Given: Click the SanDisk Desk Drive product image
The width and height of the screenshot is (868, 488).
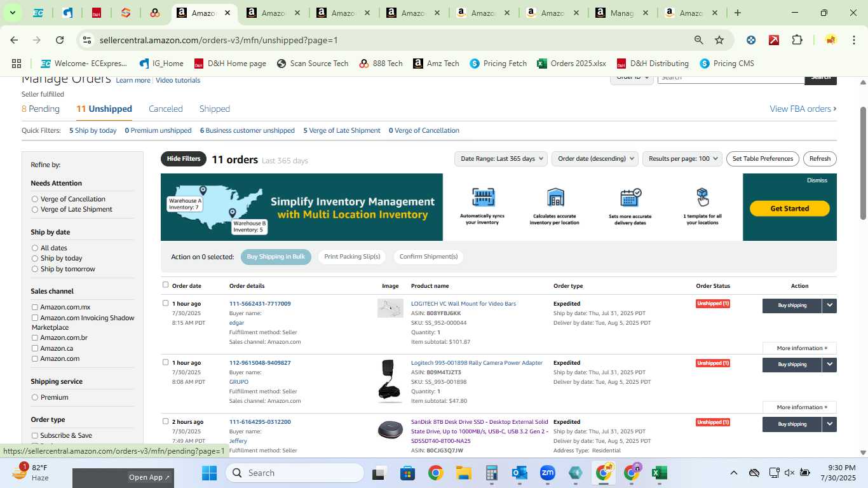Looking at the screenshot, I should (x=390, y=430).
